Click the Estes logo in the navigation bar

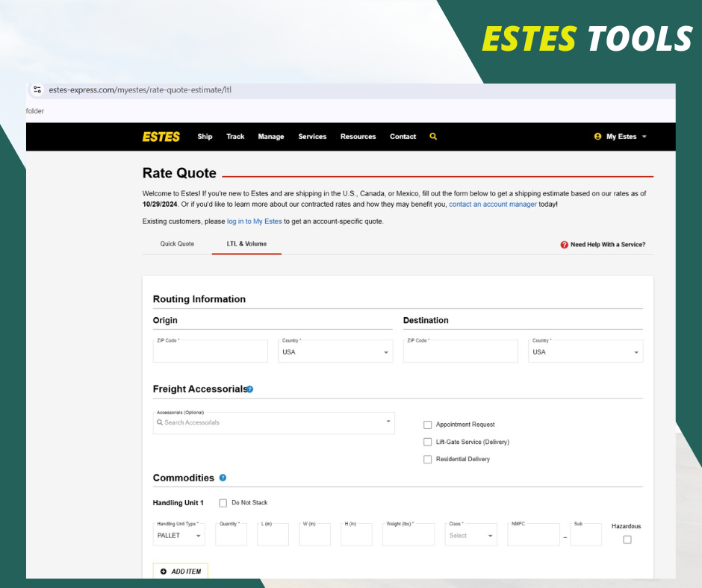tap(161, 137)
